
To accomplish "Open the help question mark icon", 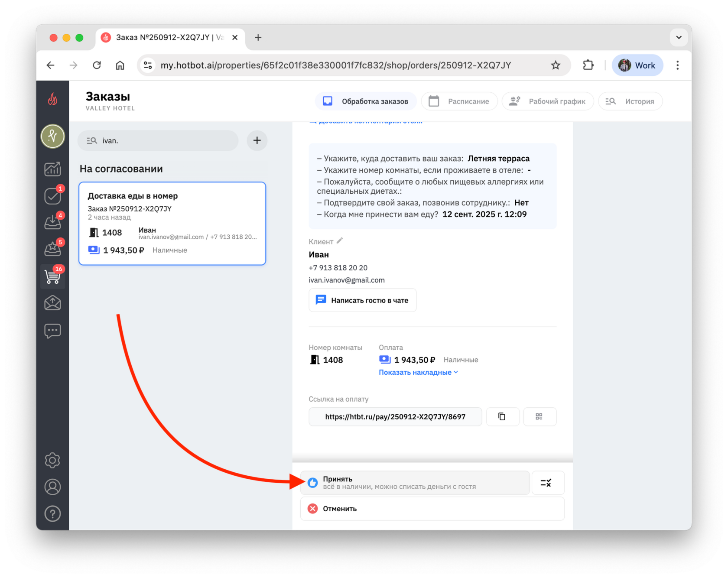I will coord(52,514).
